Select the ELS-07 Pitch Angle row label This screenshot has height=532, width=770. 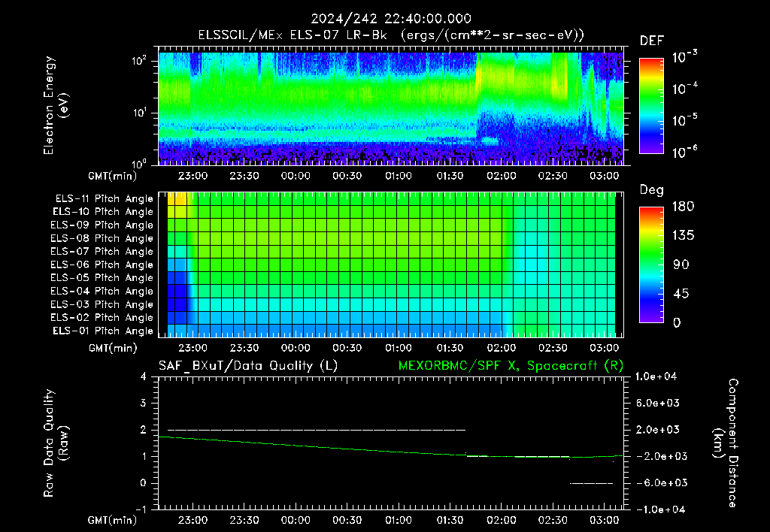point(102,252)
